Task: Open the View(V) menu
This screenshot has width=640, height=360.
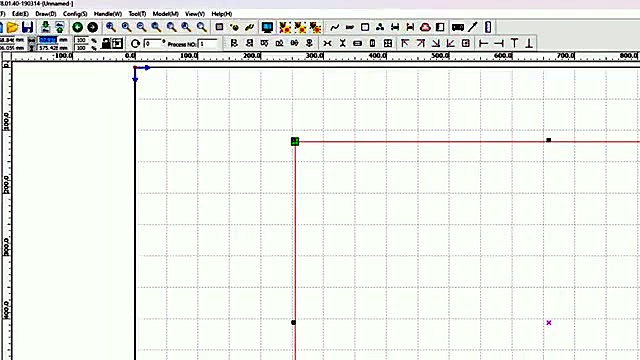Action: 195,14
